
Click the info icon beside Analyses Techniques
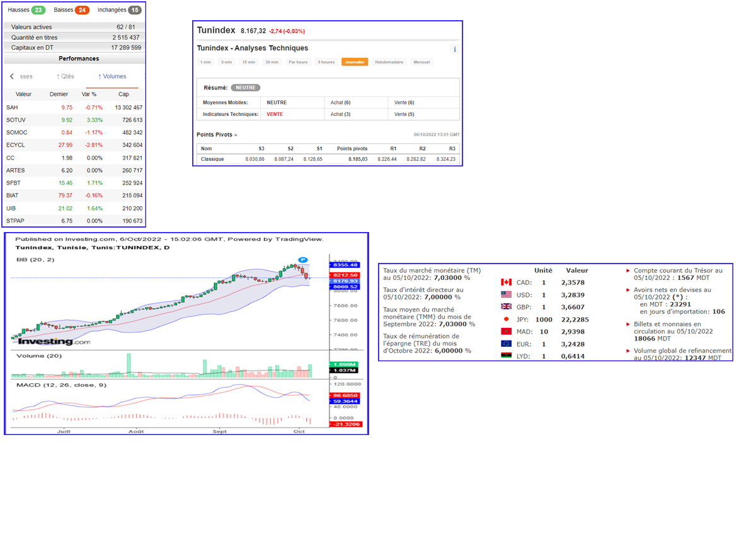pyautogui.click(x=455, y=49)
